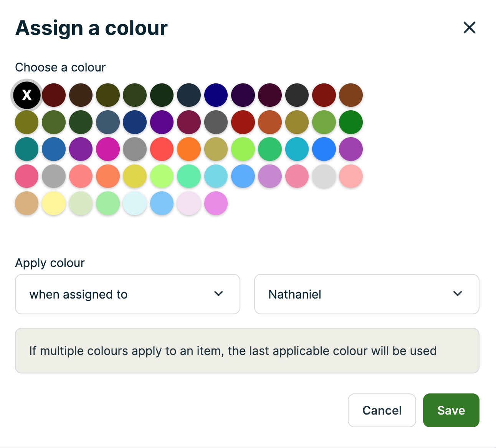Choose the tan beige swatch in last row
Image resolution: width=496 pixels, height=448 pixels.
[27, 203]
